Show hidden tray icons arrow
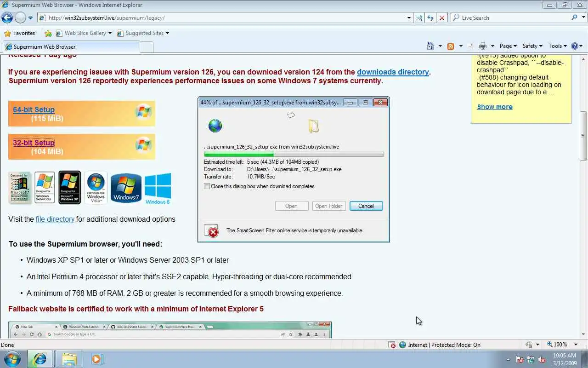The image size is (588, 368). (x=508, y=360)
